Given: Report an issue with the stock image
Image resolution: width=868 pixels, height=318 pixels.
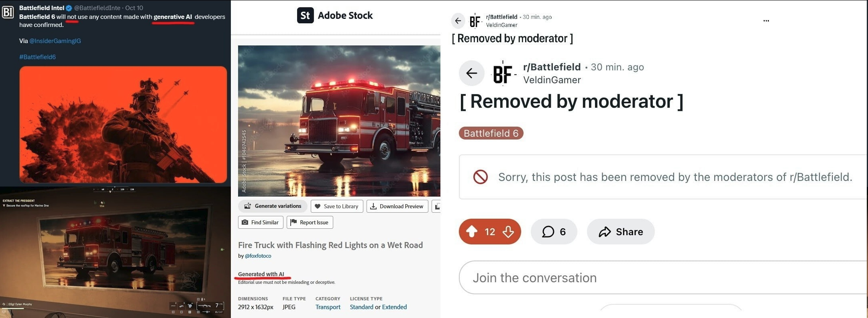Looking at the screenshot, I should pos(310,222).
